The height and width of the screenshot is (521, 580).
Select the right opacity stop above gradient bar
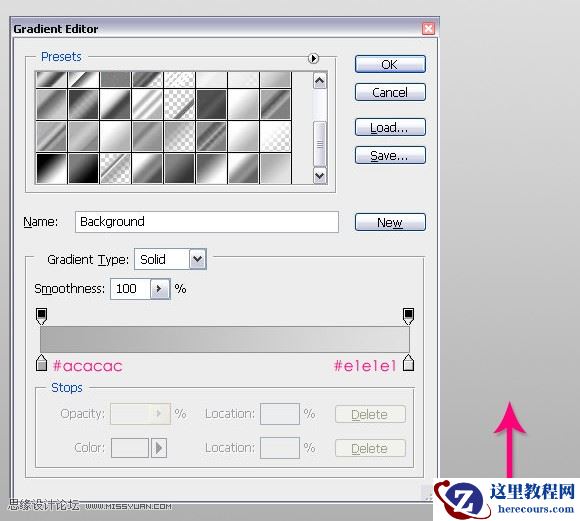(x=408, y=316)
